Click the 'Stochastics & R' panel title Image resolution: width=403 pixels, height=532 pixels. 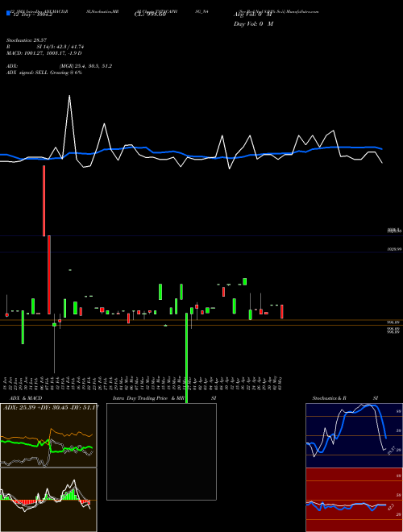[x=329, y=398]
